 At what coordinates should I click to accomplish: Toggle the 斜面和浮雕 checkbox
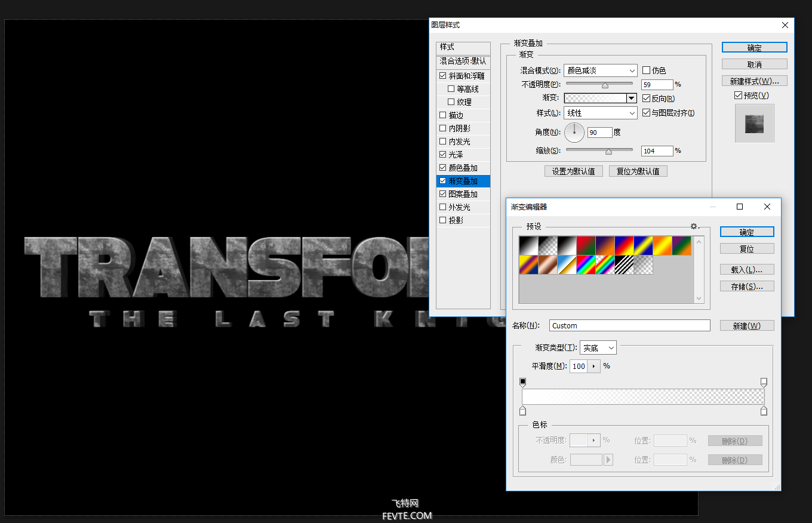coord(442,76)
